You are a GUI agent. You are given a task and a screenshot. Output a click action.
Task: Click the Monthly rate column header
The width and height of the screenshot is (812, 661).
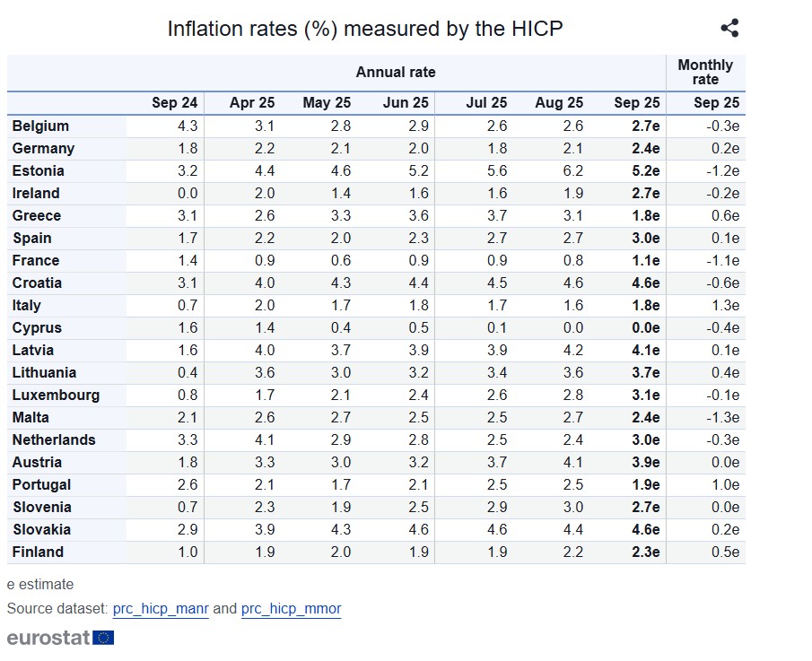coord(705,73)
